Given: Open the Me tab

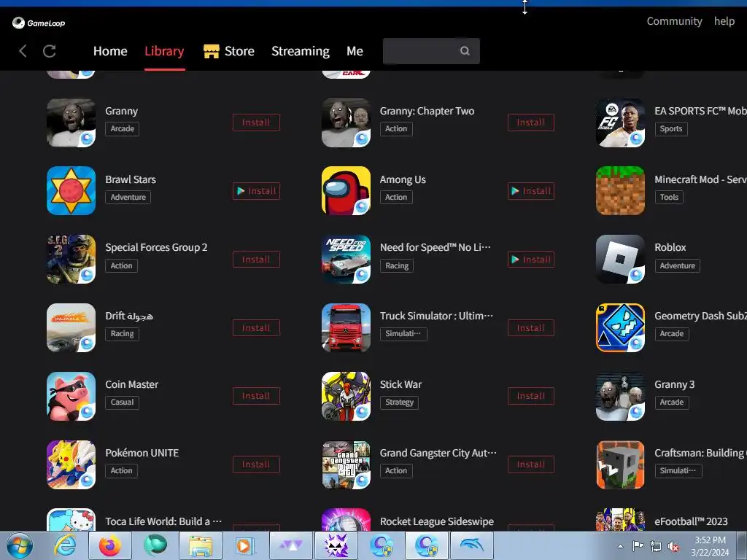Looking at the screenshot, I should [355, 51].
